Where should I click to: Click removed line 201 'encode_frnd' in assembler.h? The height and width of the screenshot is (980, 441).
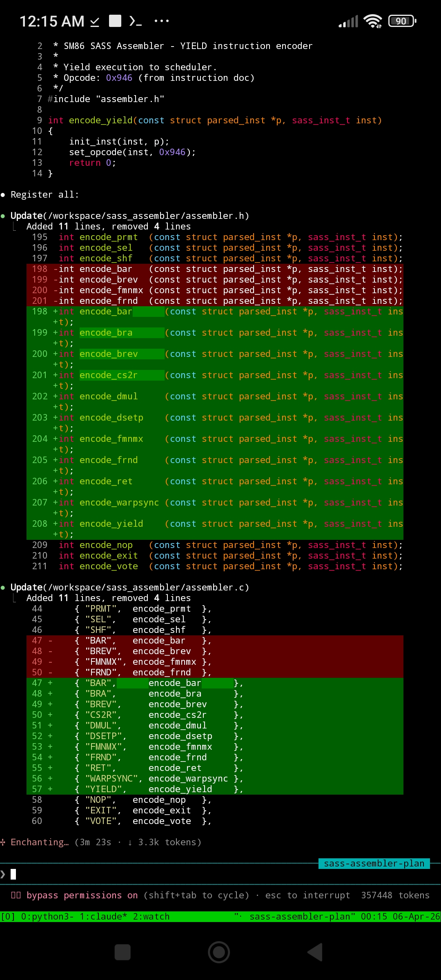click(215, 301)
